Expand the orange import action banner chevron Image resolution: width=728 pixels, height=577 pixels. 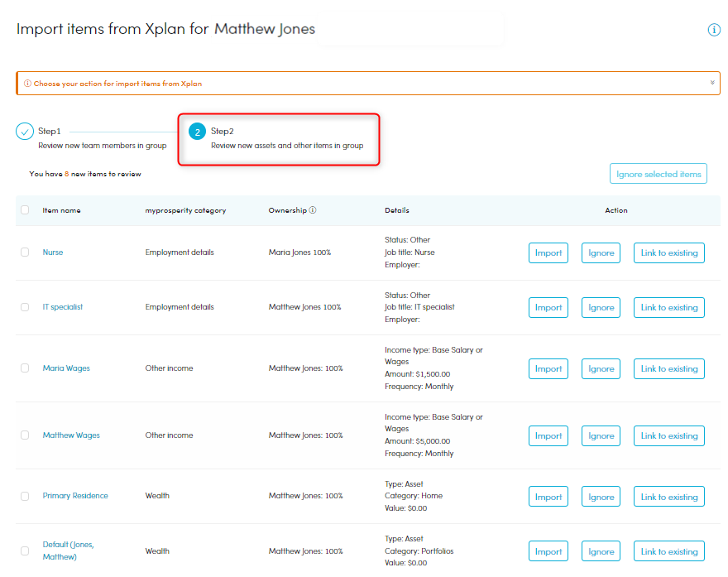click(711, 83)
